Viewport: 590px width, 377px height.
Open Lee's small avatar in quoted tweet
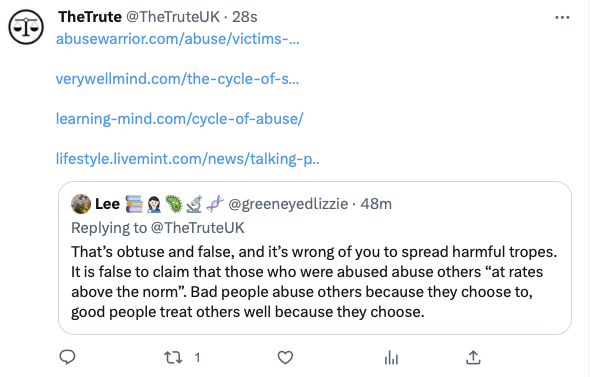pyautogui.click(x=81, y=204)
